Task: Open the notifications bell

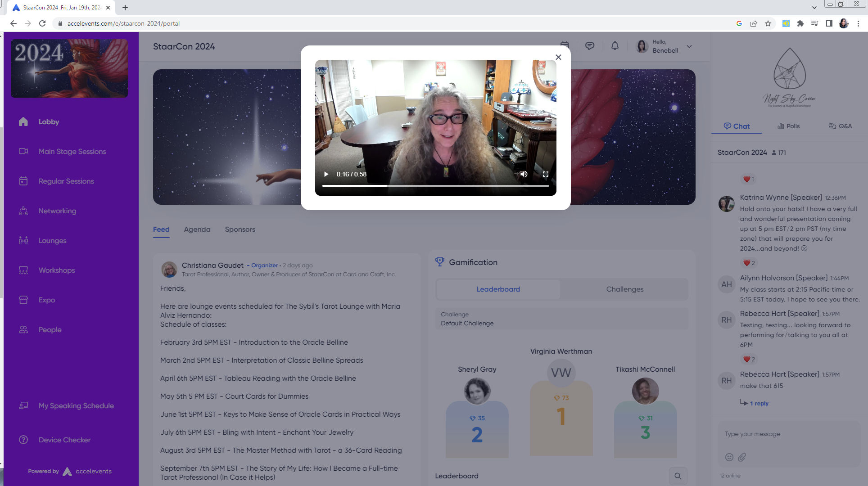Action: click(x=615, y=46)
